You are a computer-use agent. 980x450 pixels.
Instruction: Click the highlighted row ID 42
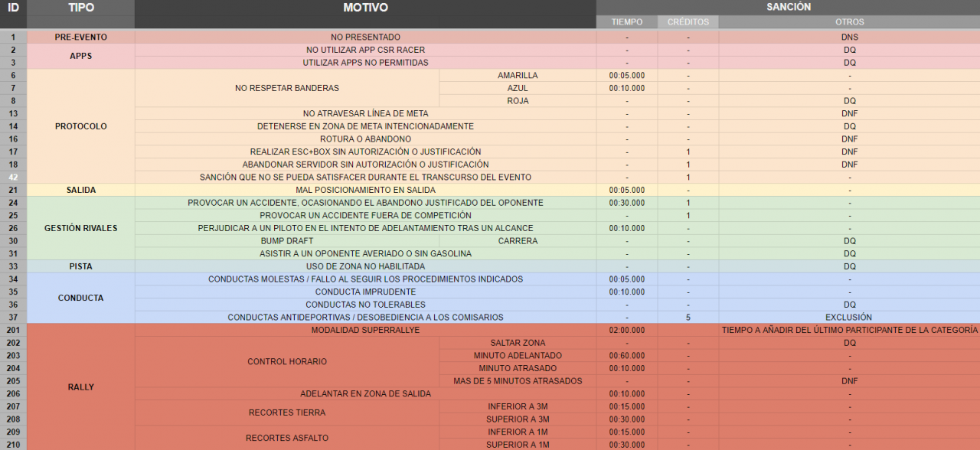[x=13, y=178]
